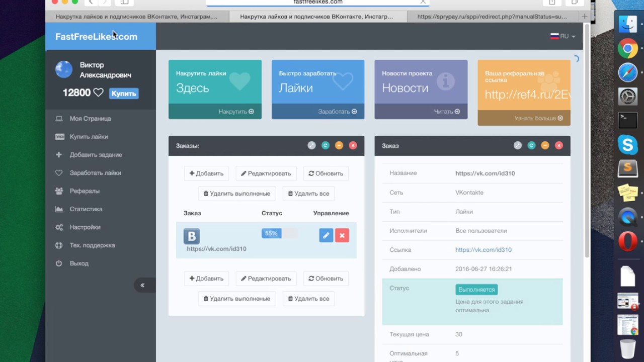The height and width of the screenshot is (362, 644).
Task: Close the Заказы panel with red icon
Action: pos(353,145)
